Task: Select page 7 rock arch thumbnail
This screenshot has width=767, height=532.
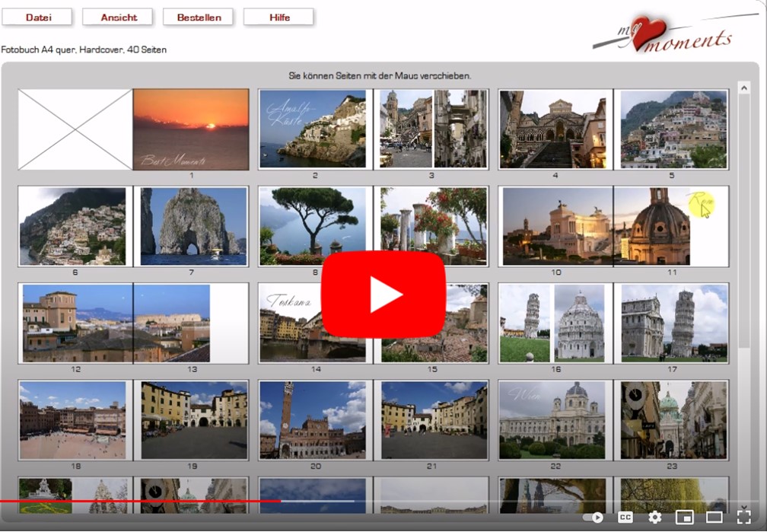Action: 191,226
